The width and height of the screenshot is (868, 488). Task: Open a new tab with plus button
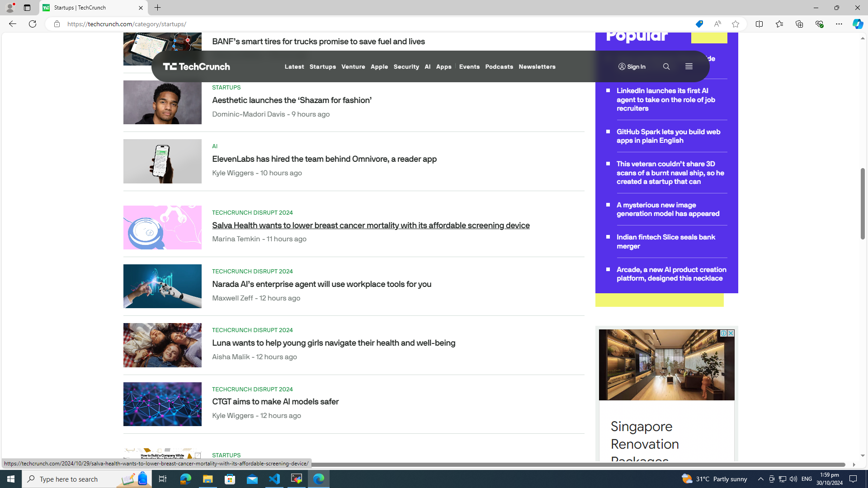[157, 8]
